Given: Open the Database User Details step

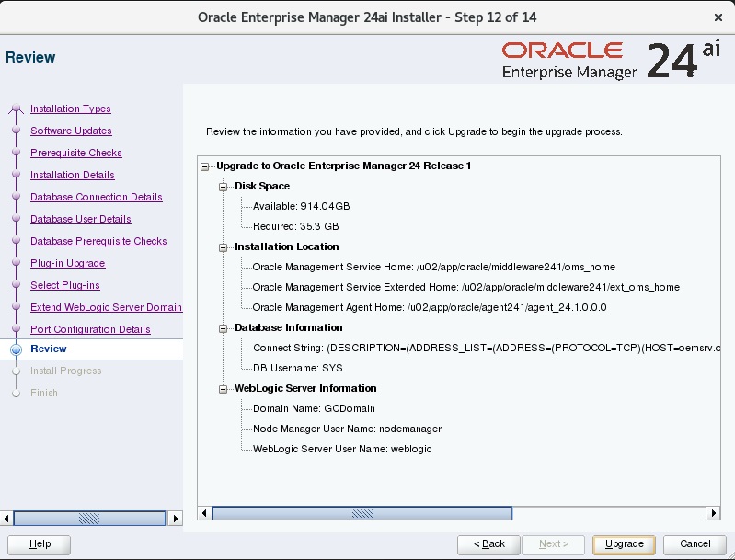Looking at the screenshot, I should coord(81,219).
